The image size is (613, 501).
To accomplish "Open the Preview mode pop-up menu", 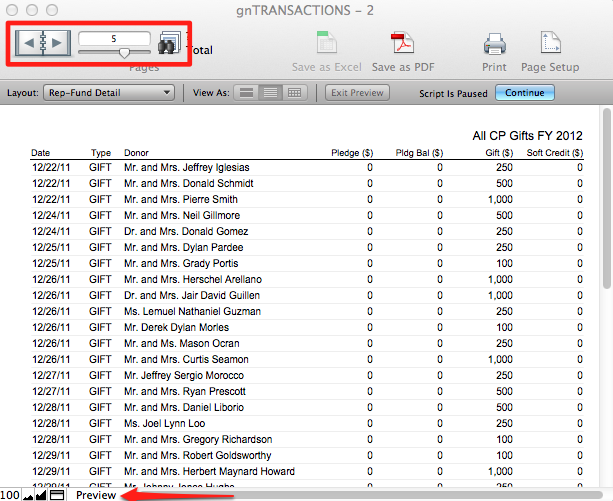I will coord(96,495).
